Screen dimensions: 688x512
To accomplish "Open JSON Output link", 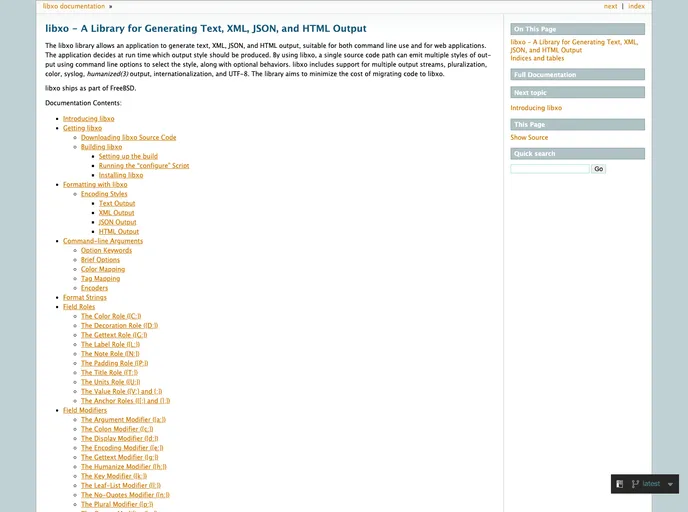I will click(x=118, y=222).
